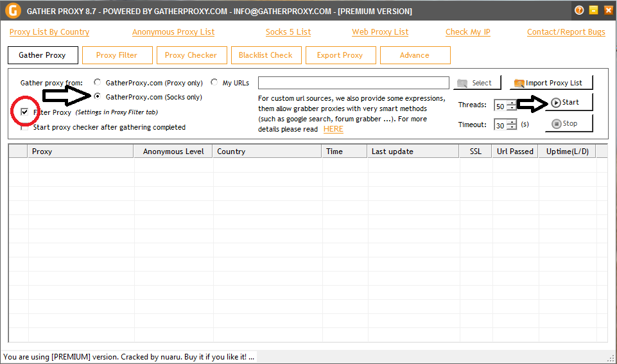
Task: Switch to Proxy Checker tab
Action: (191, 55)
